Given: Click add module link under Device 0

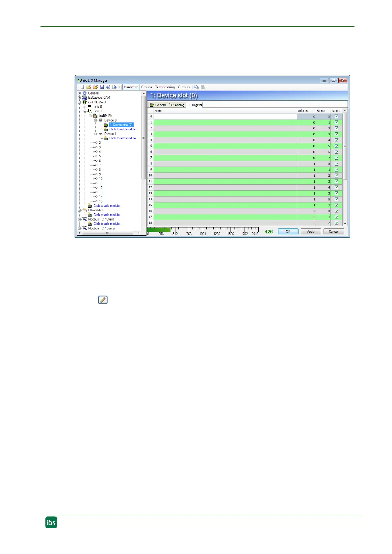Looking at the screenshot, I should (x=124, y=129).
